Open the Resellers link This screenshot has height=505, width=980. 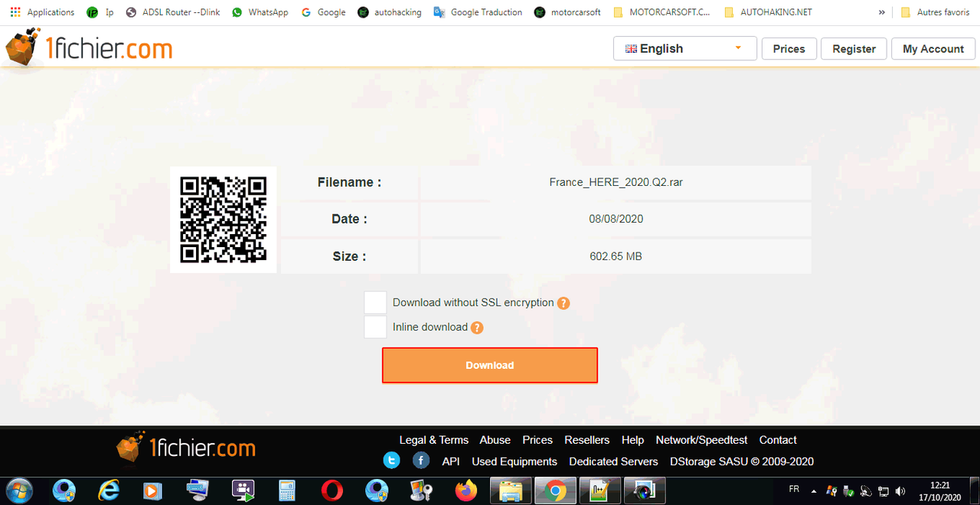click(x=586, y=440)
